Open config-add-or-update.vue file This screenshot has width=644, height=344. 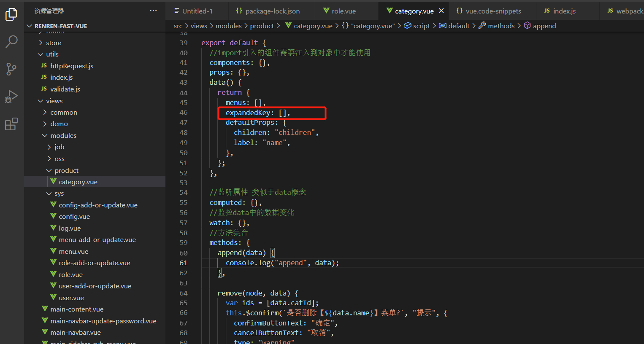95,205
